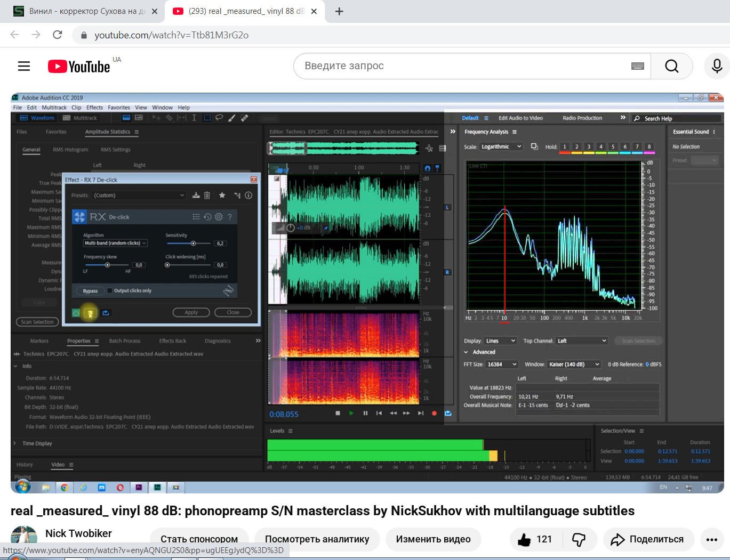Open the De-click Presets dropdown
The width and height of the screenshot is (730, 560).
click(x=139, y=196)
